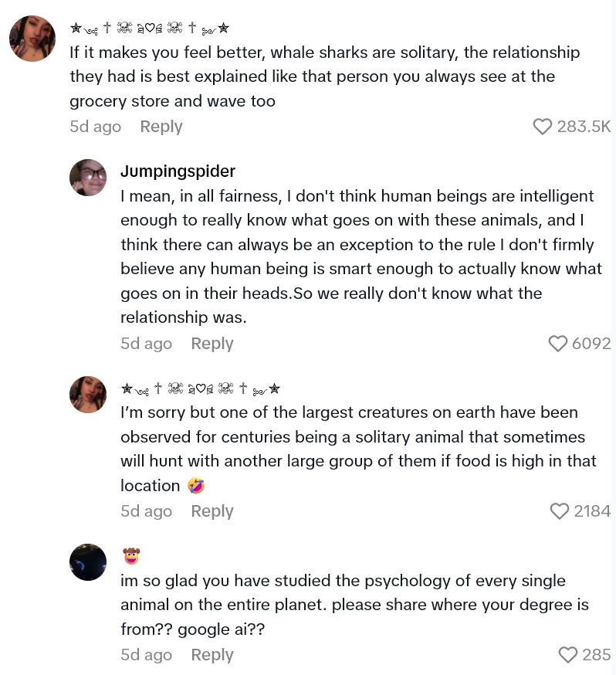Reply to Jumpingspider's comment
The image size is (616, 675).
pos(212,344)
